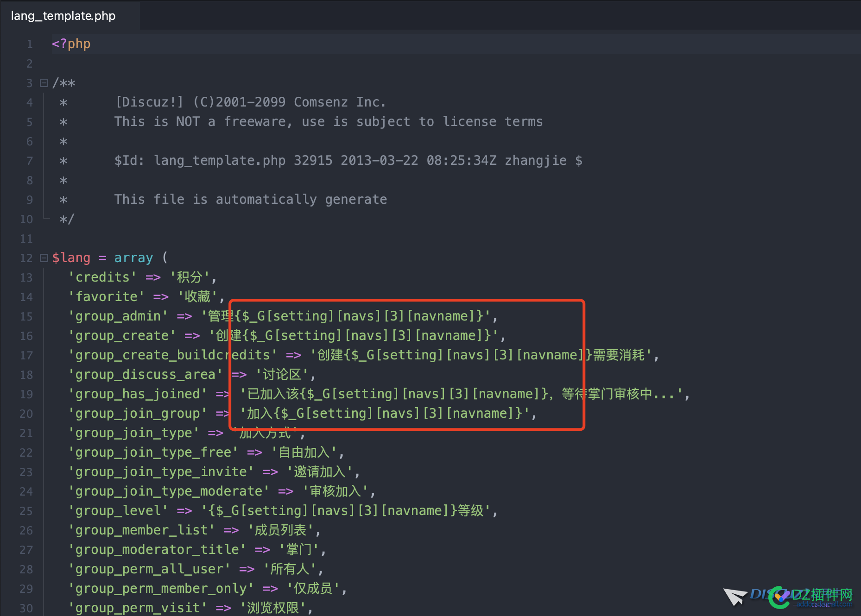Click the 'group_has_joined' key

pyautogui.click(x=138, y=394)
